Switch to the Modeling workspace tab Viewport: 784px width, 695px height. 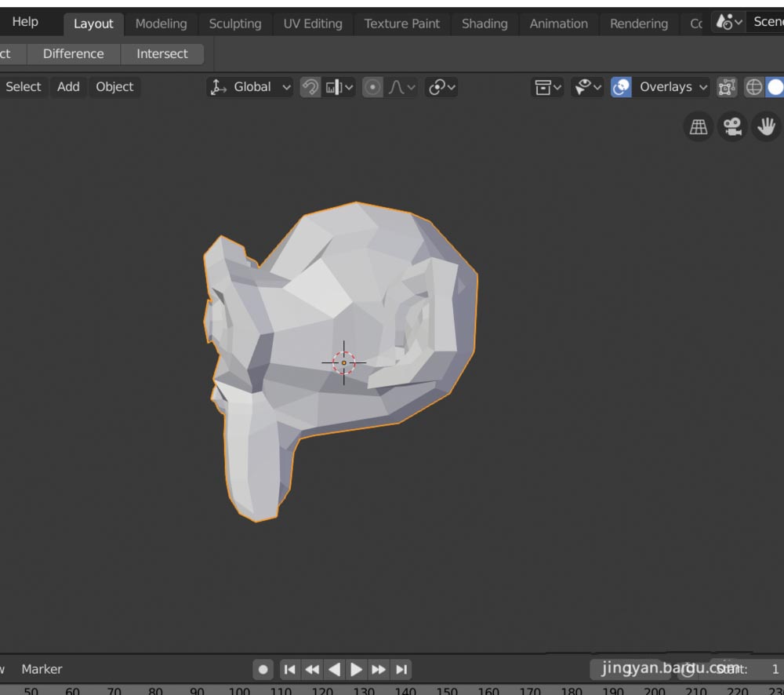coord(162,24)
